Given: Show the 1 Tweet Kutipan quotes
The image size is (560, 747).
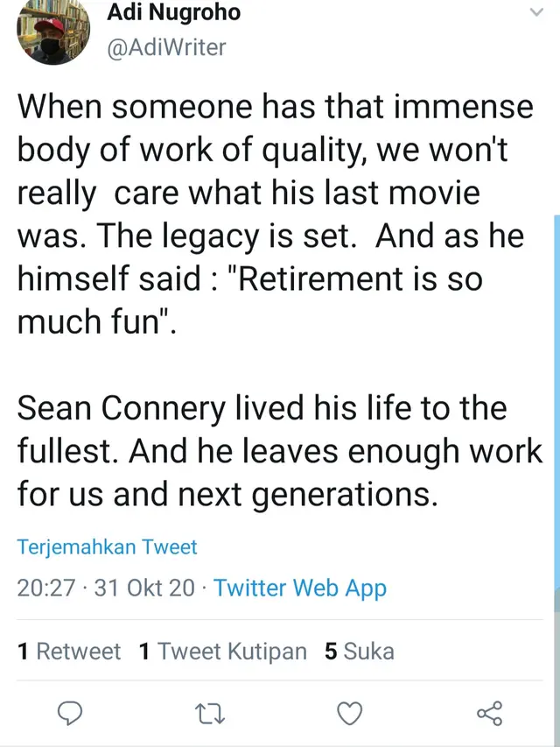Looking at the screenshot, I should click(x=223, y=652).
